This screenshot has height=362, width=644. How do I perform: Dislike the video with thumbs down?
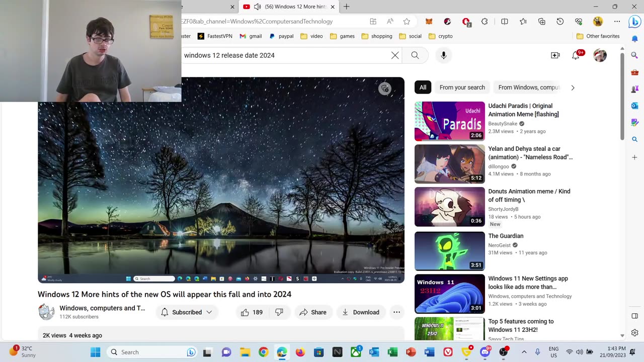point(279,312)
